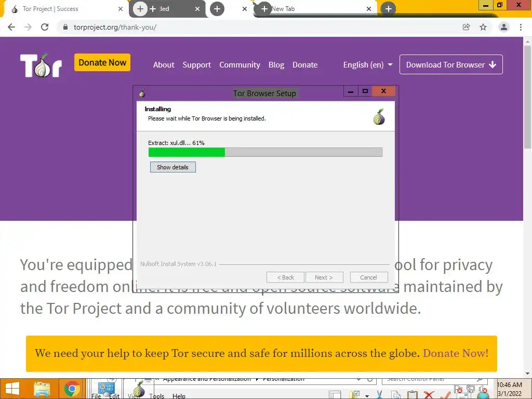Screen dimensions: 532x399
Task: Open the Blog menu item
Action: point(276,65)
